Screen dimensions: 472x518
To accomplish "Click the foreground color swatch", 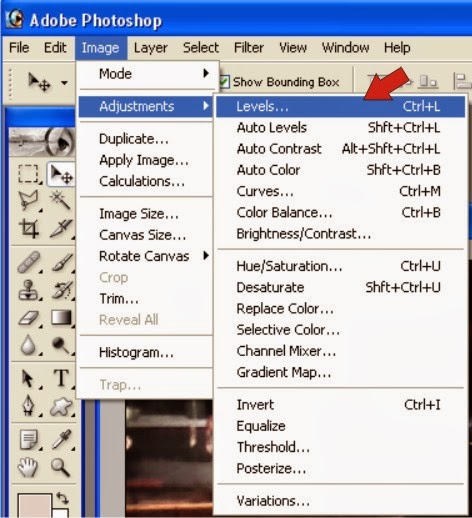I will (x=35, y=505).
